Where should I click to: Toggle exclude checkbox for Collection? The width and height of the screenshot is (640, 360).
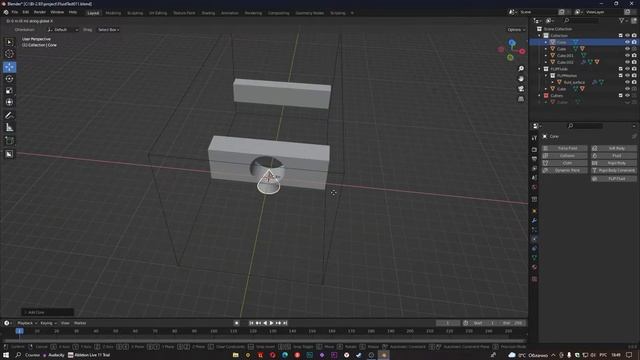click(620, 36)
